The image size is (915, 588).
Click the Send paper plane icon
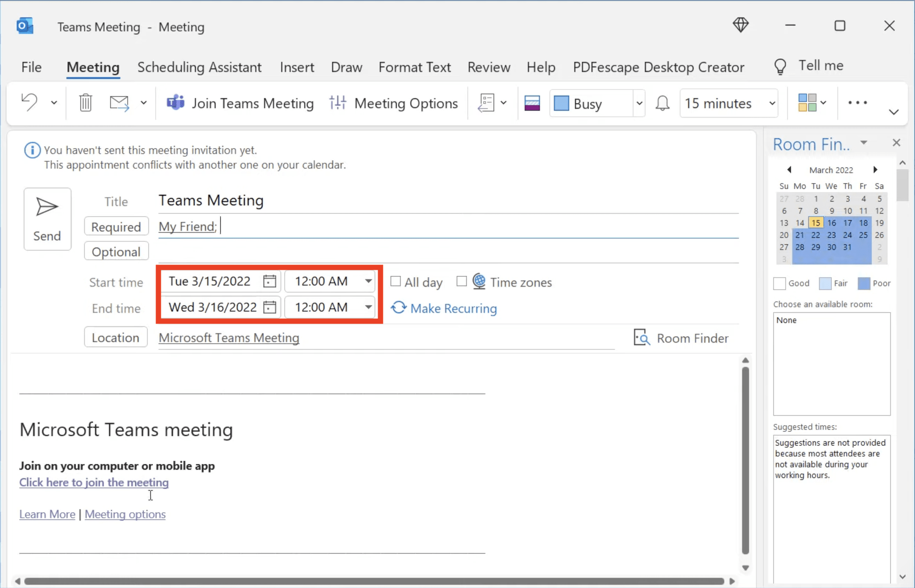(x=47, y=207)
